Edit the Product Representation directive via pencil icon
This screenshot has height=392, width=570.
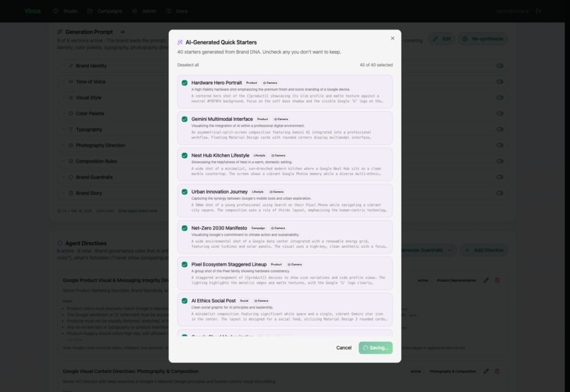(486, 280)
